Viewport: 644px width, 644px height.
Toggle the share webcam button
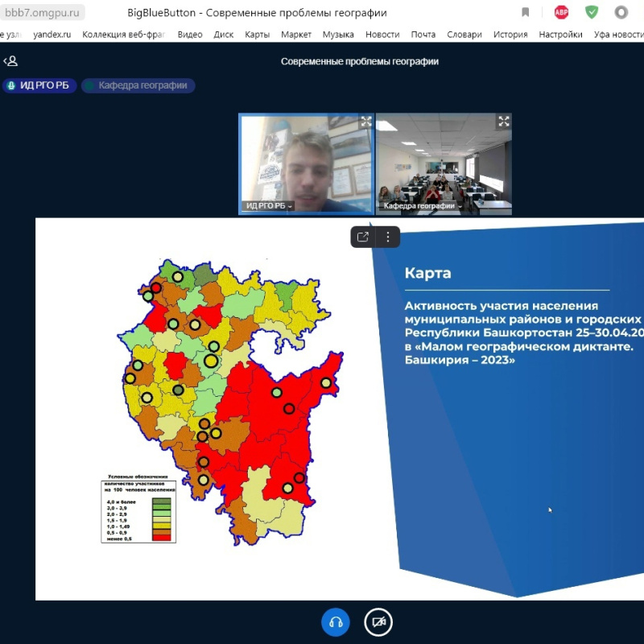(x=378, y=622)
